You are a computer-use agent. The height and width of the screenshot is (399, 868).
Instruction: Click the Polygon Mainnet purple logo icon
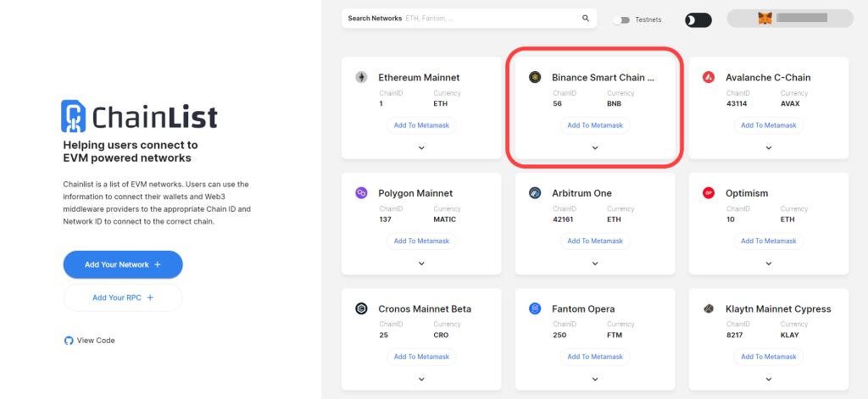pyautogui.click(x=361, y=192)
